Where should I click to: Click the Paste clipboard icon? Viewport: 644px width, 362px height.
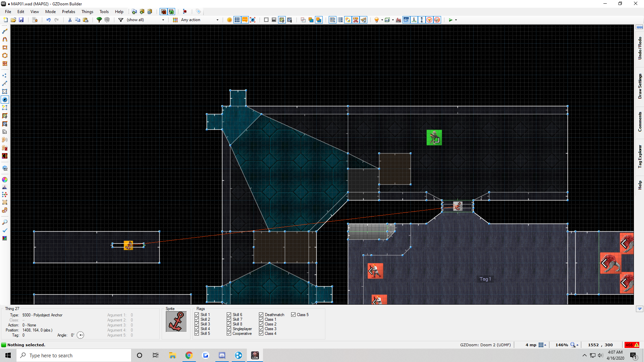pyautogui.click(x=86, y=20)
